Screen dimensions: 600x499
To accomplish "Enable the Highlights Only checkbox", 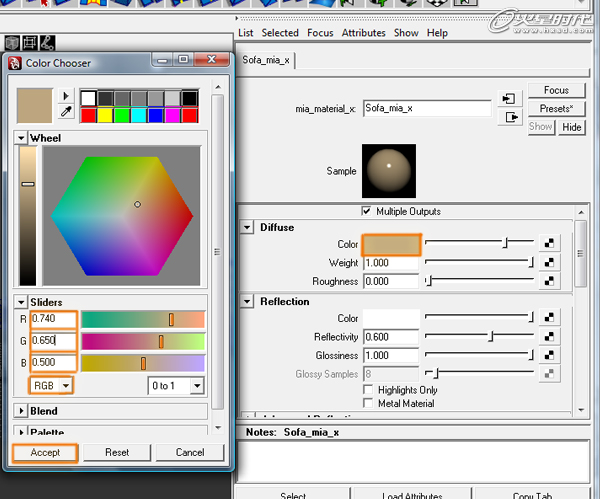I will [x=368, y=390].
